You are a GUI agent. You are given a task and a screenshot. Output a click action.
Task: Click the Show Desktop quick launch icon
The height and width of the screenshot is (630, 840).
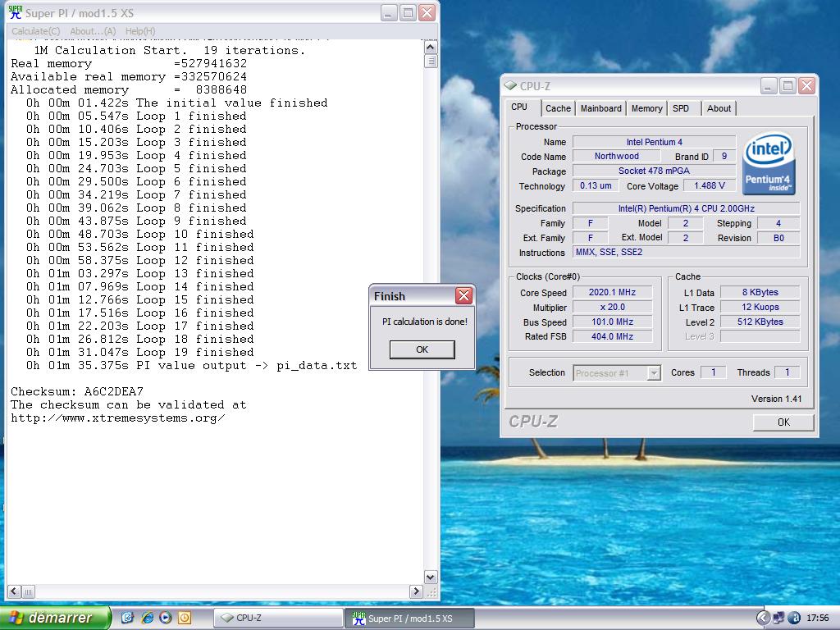click(x=128, y=618)
